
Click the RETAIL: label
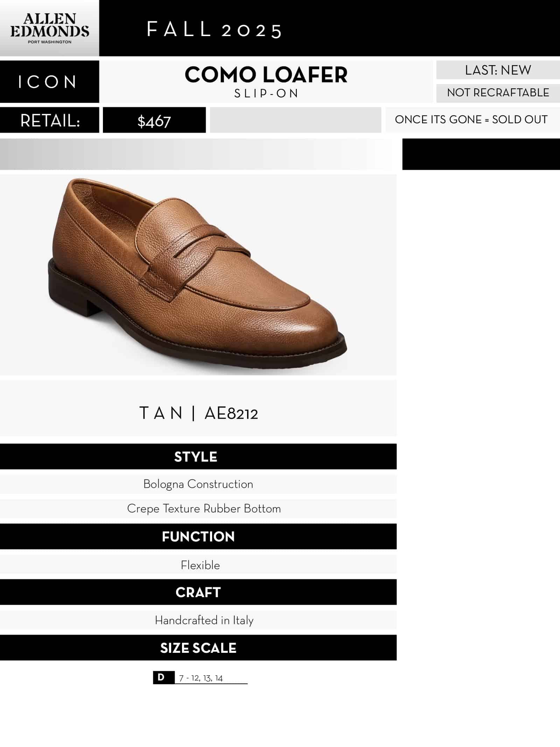50,120
